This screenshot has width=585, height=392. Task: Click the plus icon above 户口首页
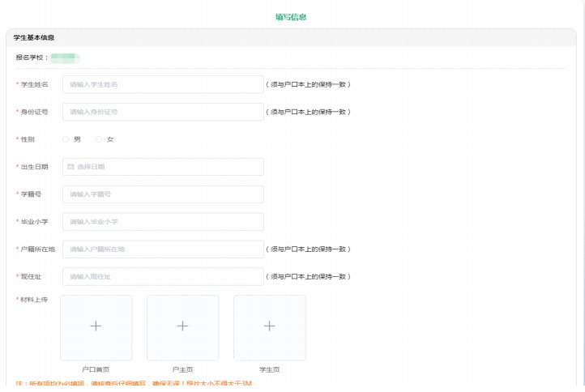coord(96,326)
